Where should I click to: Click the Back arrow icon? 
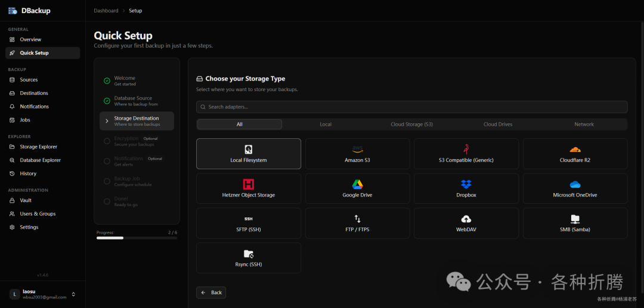204,293
